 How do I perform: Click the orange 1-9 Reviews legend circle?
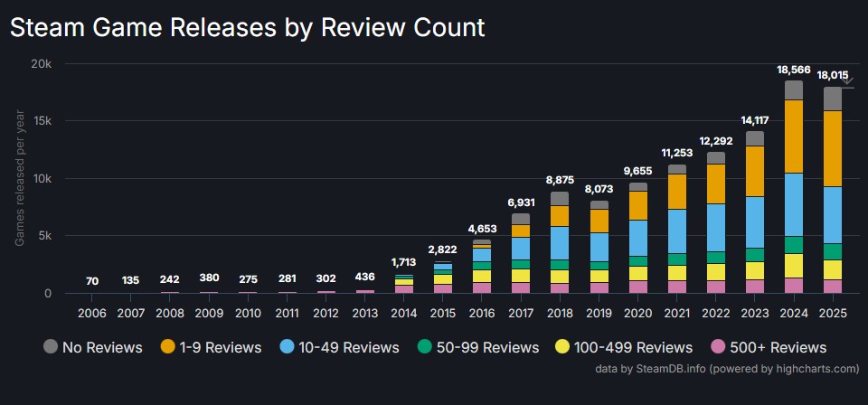[169, 347]
